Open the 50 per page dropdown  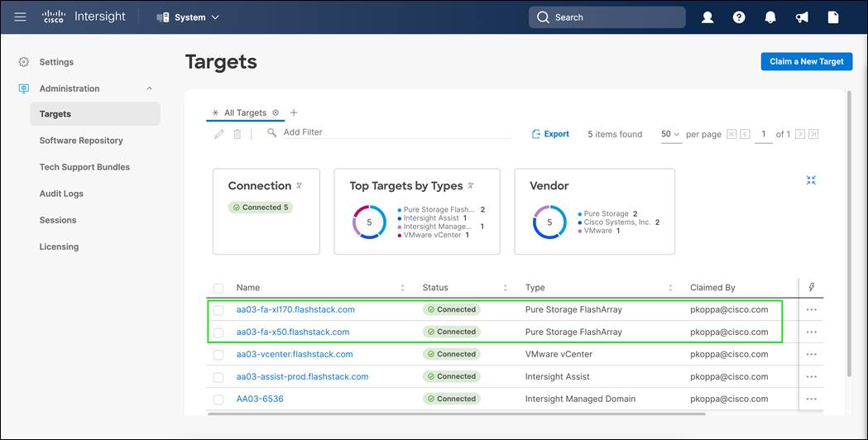(671, 134)
